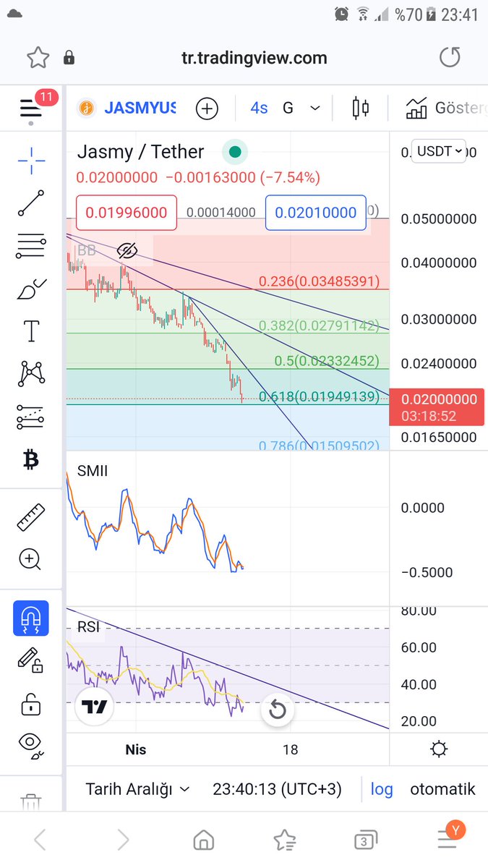Click the 23:40:13 (UTC+3) timezone selector
488x868 pixels.
click(x=277, y=788)
